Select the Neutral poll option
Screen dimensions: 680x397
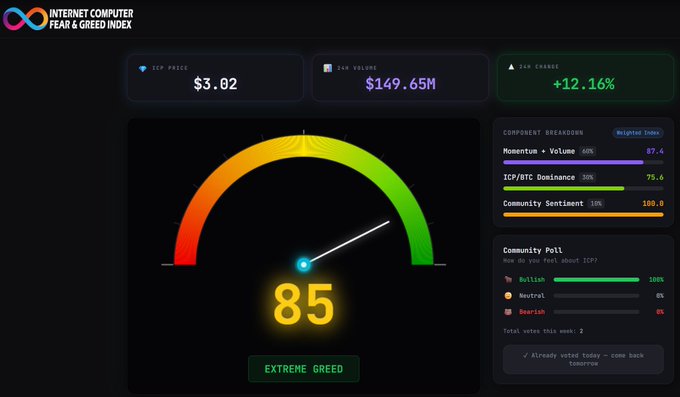pos(583,295)
